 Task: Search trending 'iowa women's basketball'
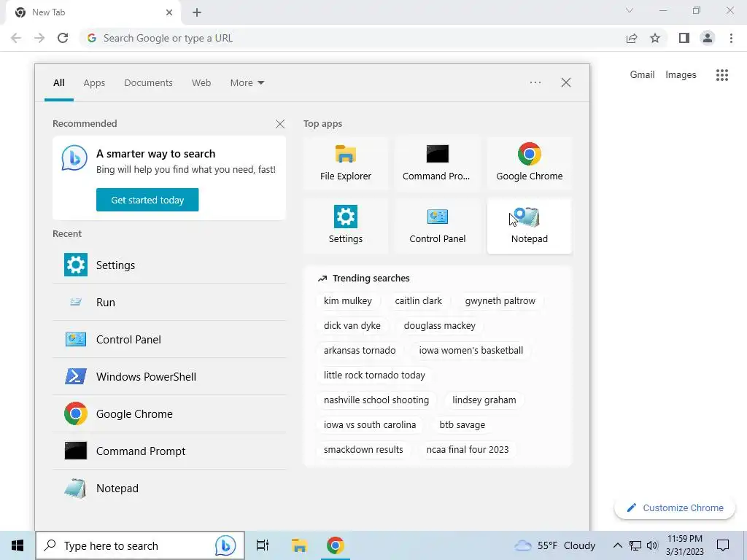pyautogui.click(x=471, y=351)
